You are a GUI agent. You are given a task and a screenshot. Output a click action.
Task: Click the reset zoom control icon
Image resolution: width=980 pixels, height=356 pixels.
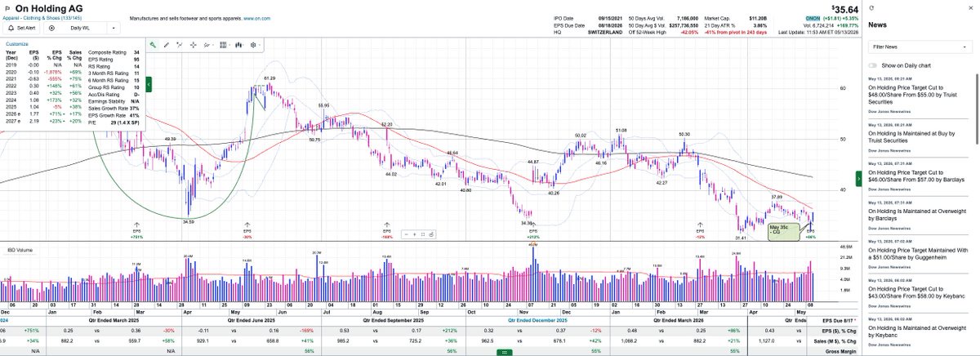tap(431, 234)
